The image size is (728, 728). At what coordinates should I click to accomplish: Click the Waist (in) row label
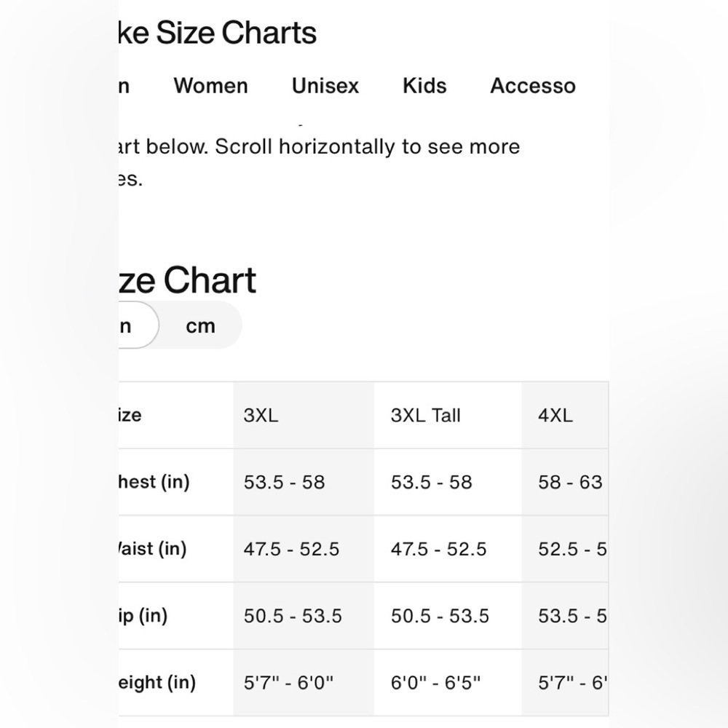pyautogui.click(x=152, y=549)
